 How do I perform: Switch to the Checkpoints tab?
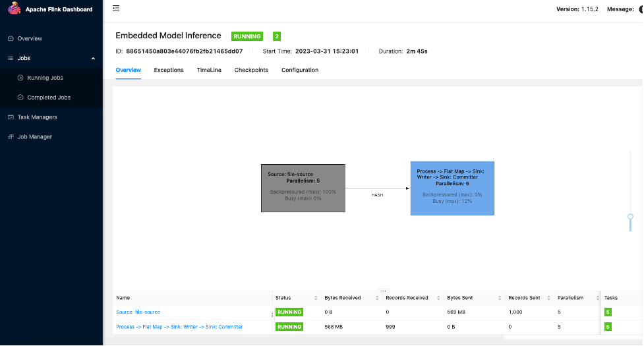[251, 70]
